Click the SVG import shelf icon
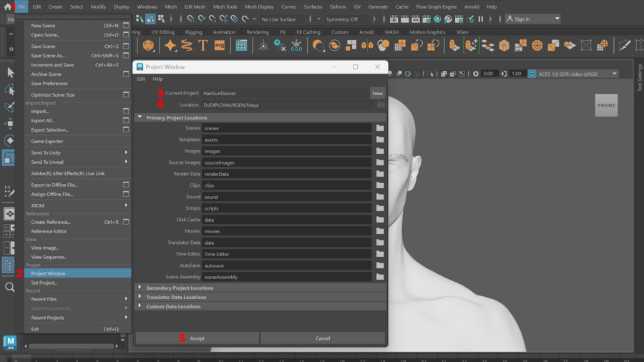This screenshot has height=362, width=644. 220,45
